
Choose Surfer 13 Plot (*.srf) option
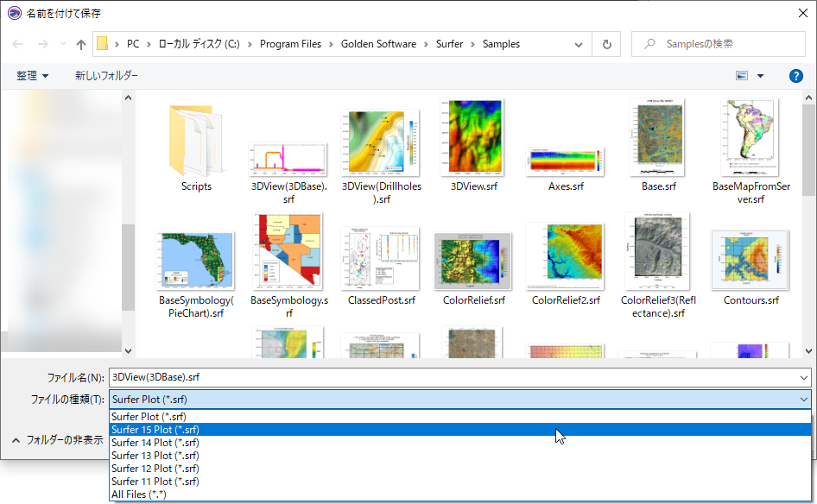[x=460, y=456]
